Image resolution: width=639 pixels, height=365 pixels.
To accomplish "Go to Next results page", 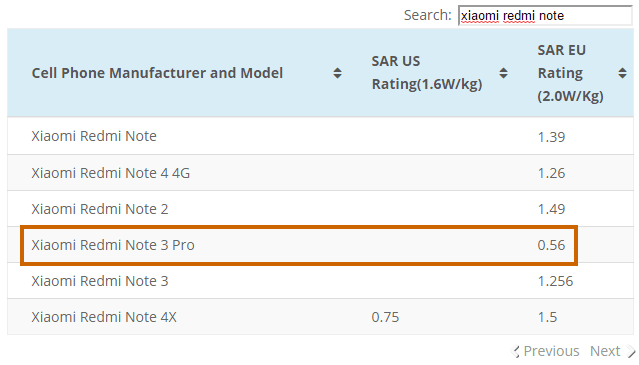I will point(613,351).
